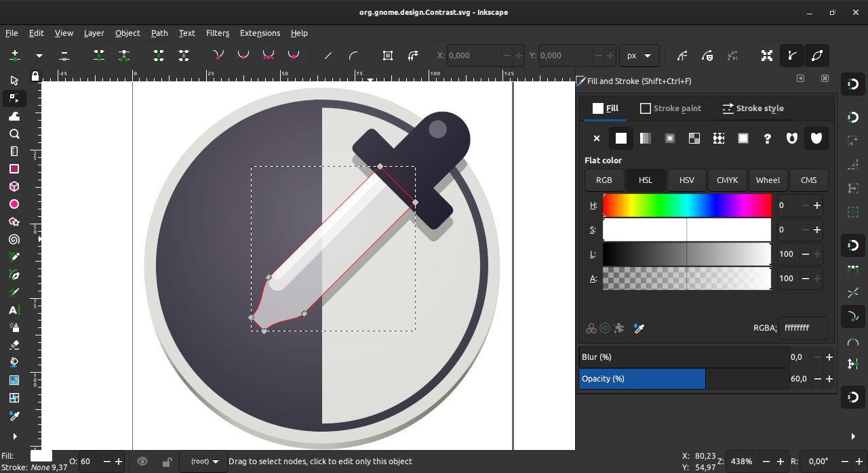
Task: Select the Ellipse tool
Action: coord(14,204)
